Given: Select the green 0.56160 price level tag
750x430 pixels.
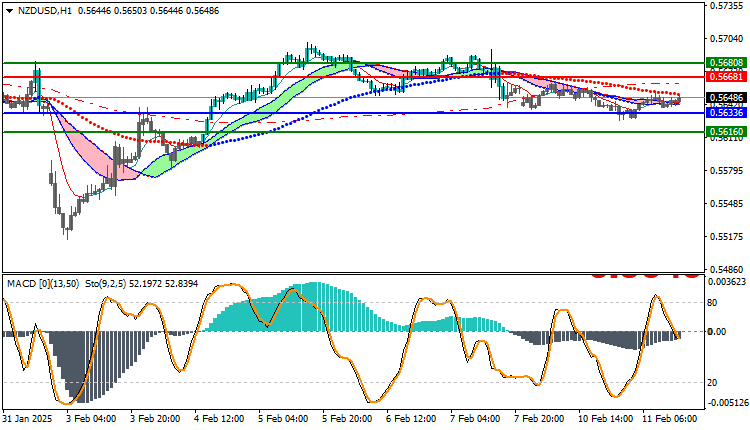Looking at the screenshot, I should click(726, 131).
